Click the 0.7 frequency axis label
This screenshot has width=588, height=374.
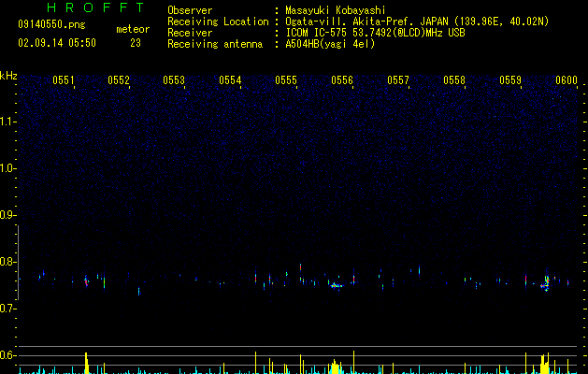tap(7, 309)
